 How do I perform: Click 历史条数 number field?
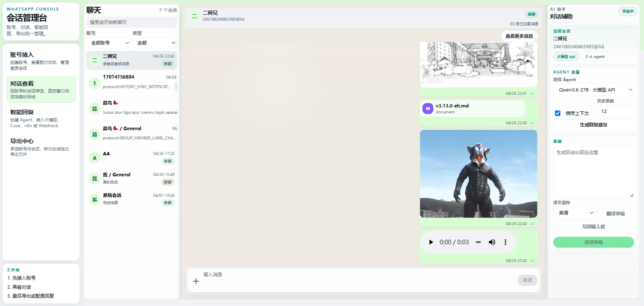[615, 111]
